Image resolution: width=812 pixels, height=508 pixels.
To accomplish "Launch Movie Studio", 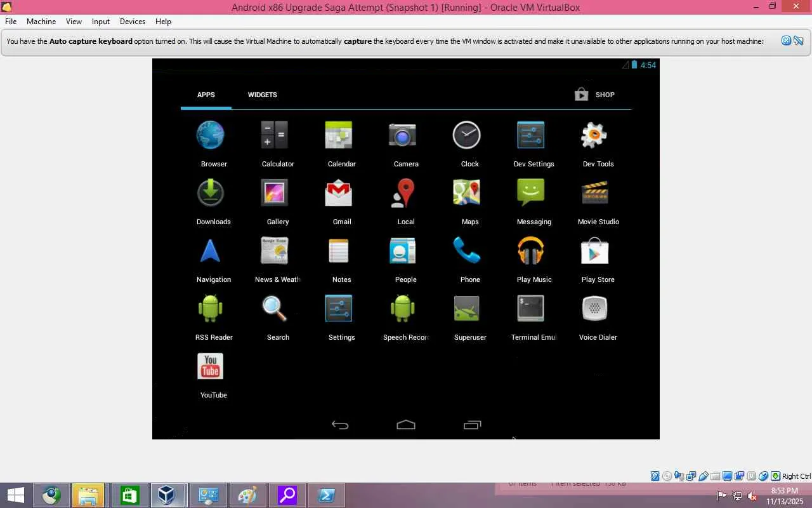I will point(594,193).
